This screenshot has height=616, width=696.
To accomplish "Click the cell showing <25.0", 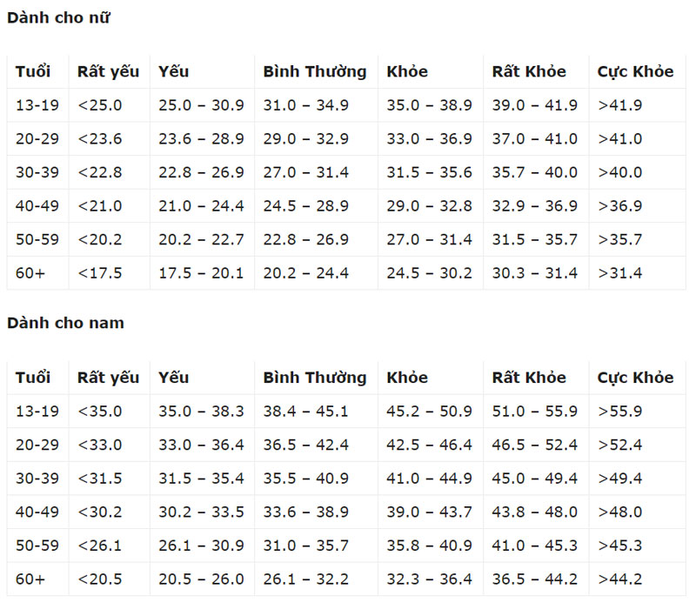I will click(x=100, y=105).
